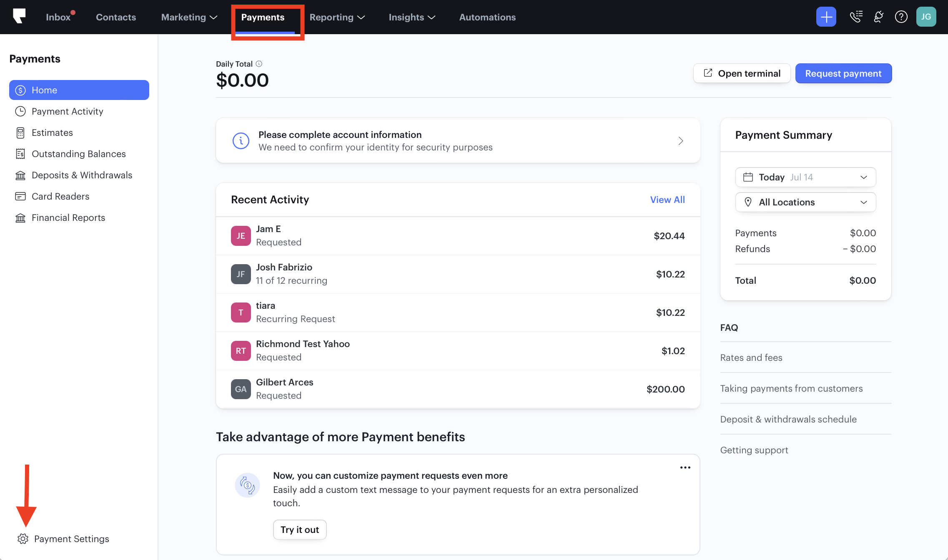
Task: Open the phone calls icon
Action: tap(856, 17)
